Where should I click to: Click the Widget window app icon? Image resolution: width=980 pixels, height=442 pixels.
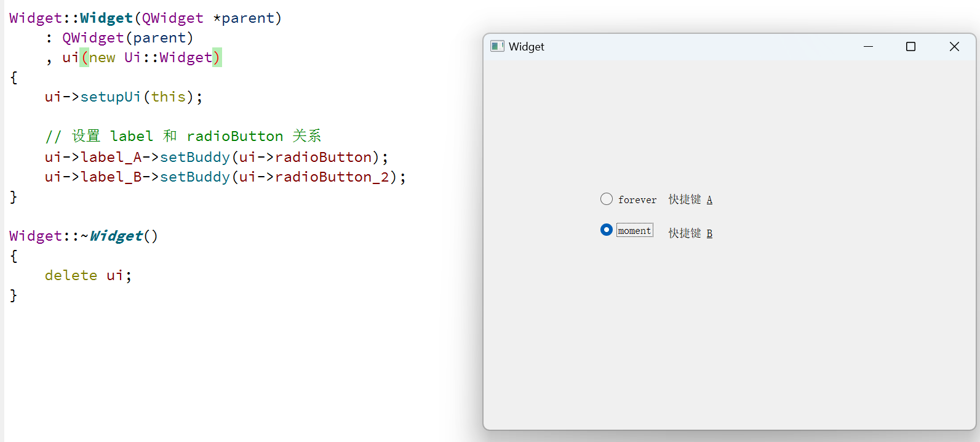(497, 46)
